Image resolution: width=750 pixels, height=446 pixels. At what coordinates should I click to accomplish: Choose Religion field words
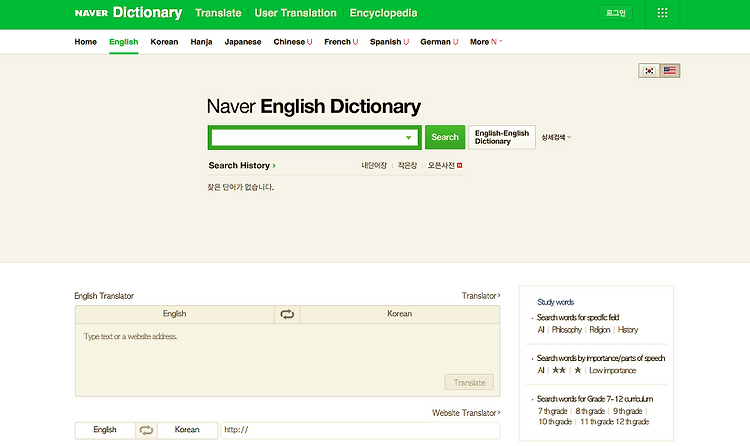600,330
